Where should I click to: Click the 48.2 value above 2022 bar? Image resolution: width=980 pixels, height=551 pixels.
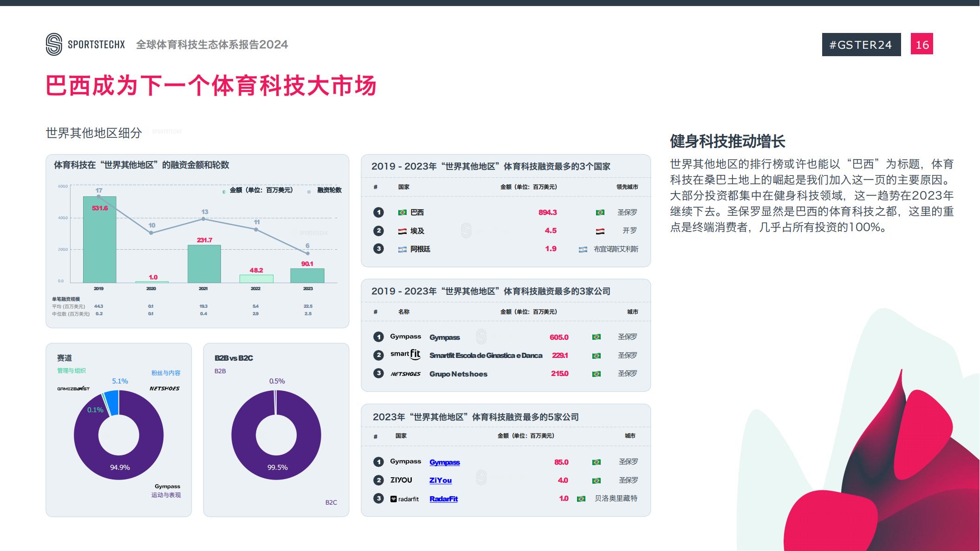[x=256, y=270]
